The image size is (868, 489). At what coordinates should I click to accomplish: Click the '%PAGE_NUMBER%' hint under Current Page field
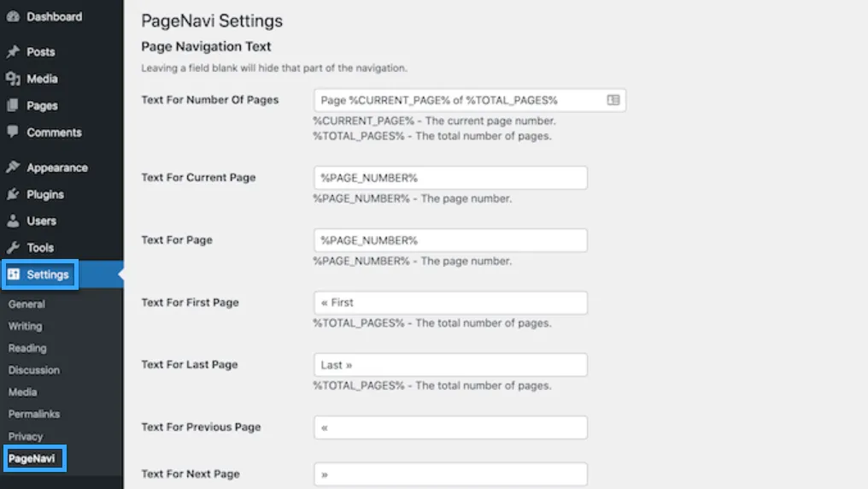(x=413, y=198)
